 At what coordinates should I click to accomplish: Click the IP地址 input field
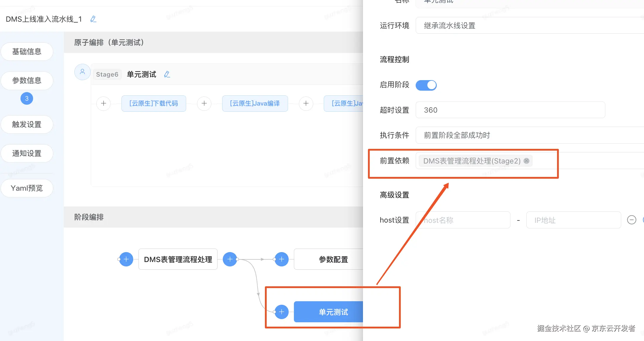(x=573, y=220)
